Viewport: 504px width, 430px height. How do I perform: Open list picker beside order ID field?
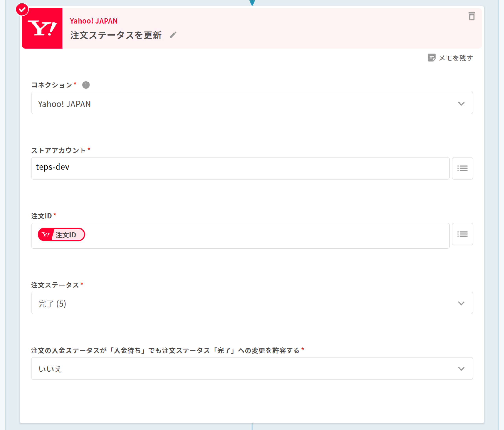click(462, 234)
